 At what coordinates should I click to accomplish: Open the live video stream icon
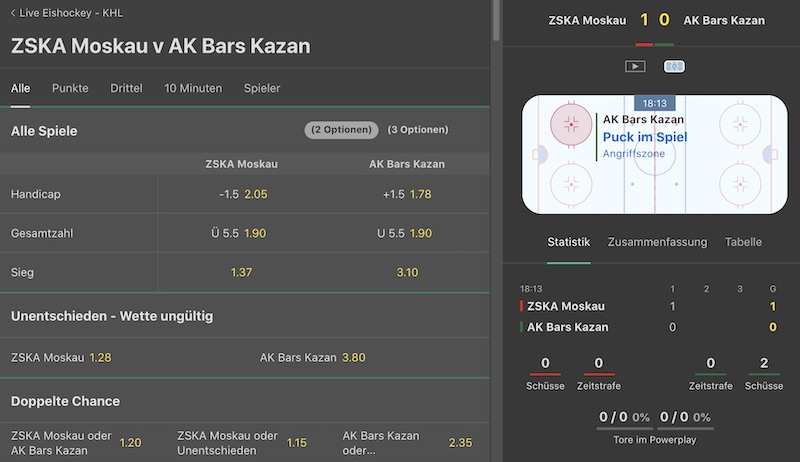(635, 66)
